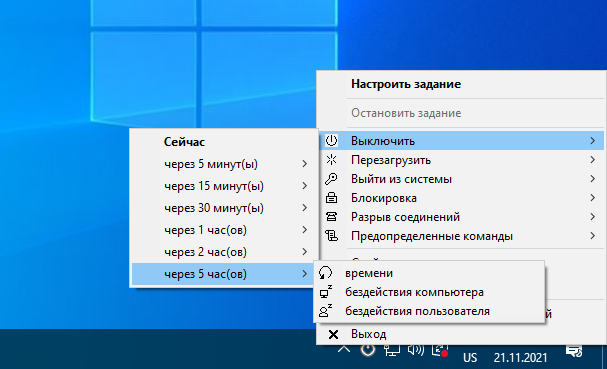Select через 2 час(ов) option

click(x=223, y=252)
